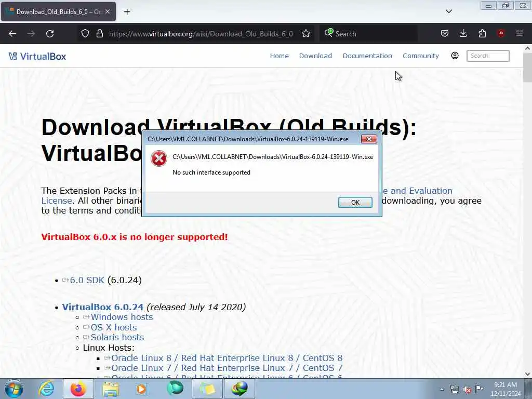The height and width of the screenshot is (399, 532).
Task: Open the 6.0 SDK link
Action: 87,280
